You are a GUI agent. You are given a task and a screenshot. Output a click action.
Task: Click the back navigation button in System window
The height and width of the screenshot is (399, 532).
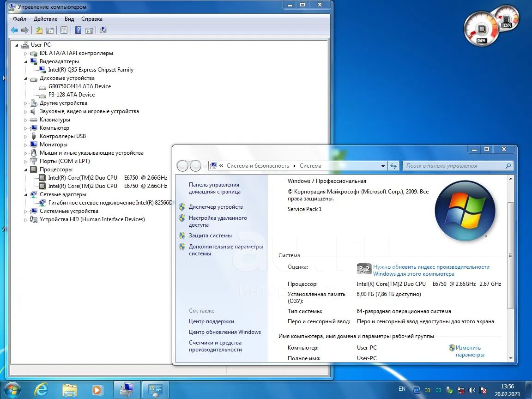(x=182, y=166)
